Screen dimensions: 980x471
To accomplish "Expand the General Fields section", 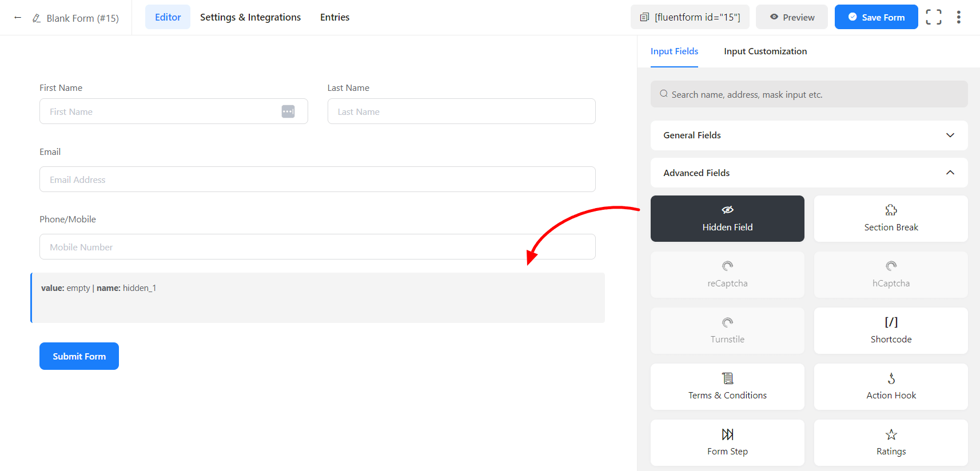I will (808, 135).
